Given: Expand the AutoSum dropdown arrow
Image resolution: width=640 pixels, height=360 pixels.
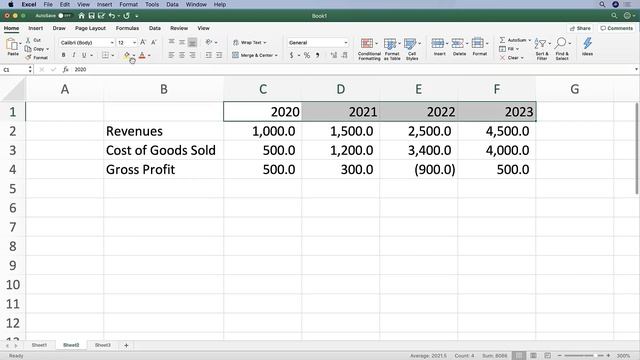Looking at the screenshot, I should click(530, 40).
